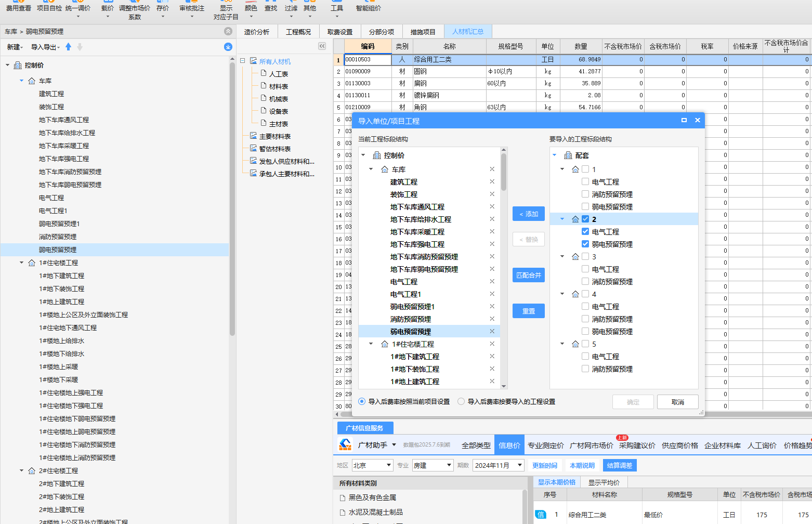812x524 pixels.
Task: Remove 装饰工程 with its X icon
Action: (x=492, y=194)
